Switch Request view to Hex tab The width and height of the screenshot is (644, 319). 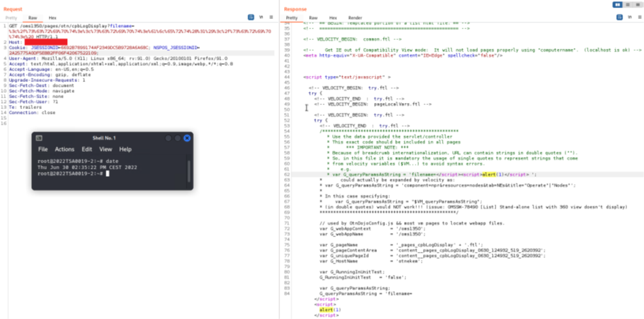click(53, 18)
